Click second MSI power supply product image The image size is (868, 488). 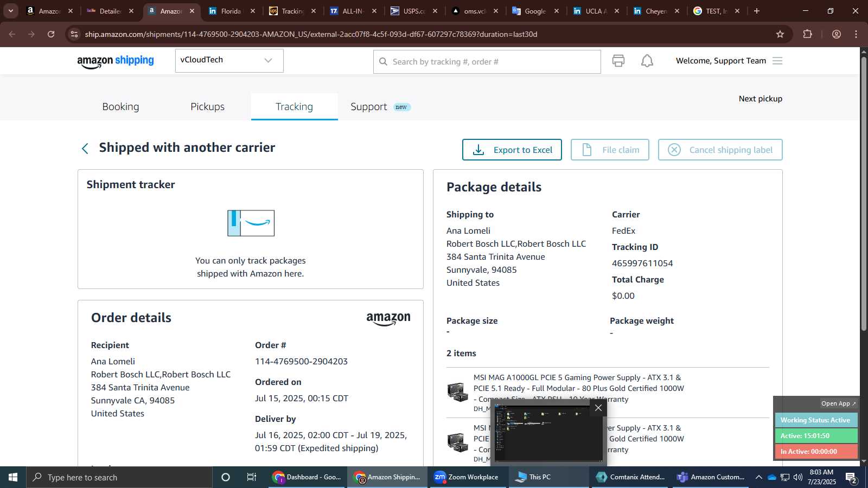point(458,442)
